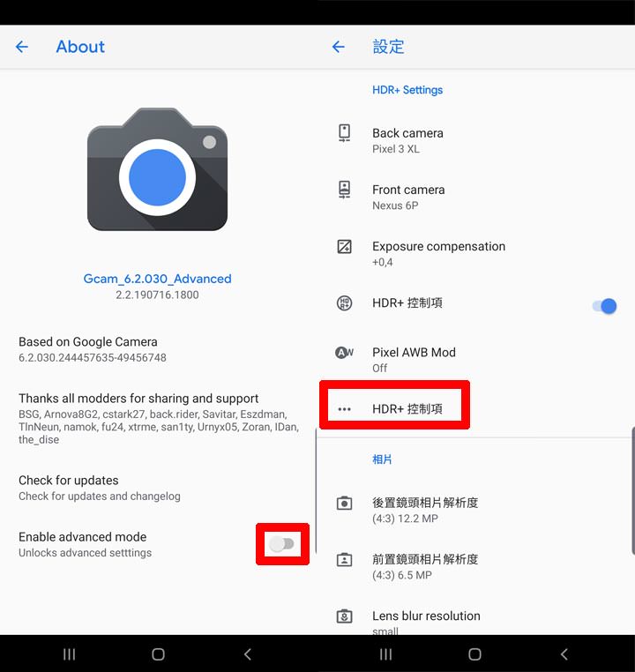Select Check for updates entry
The image size is (635, 672).
tap(159, 488)
